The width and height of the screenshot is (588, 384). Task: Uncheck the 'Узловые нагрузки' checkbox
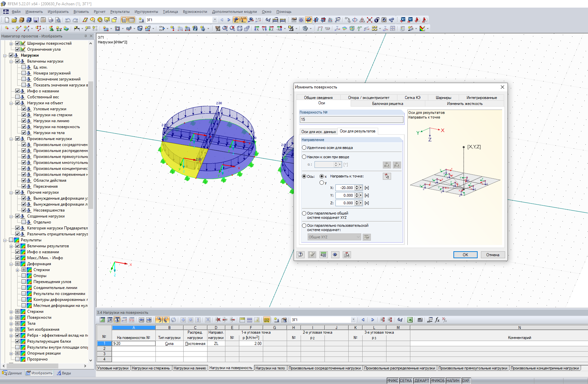[x=24, y=109]
